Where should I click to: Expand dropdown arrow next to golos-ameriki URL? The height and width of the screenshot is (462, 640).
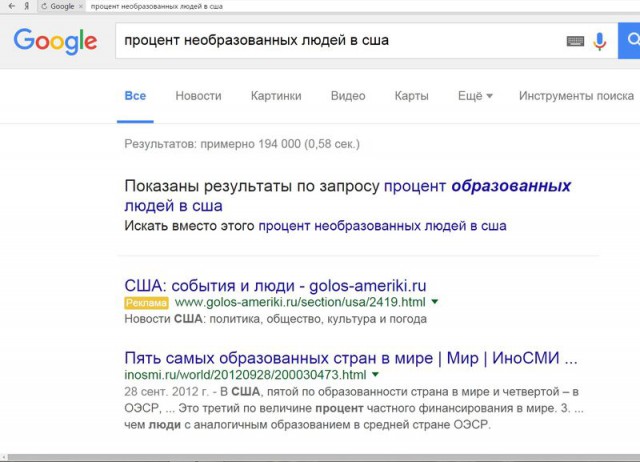click(435, 302)
